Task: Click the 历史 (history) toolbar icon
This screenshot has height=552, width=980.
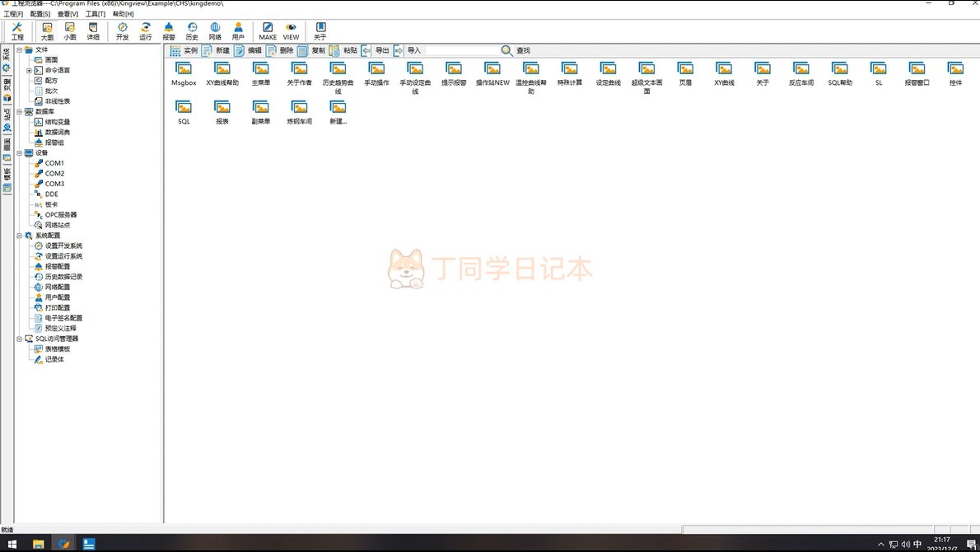Action: [192, 31]
